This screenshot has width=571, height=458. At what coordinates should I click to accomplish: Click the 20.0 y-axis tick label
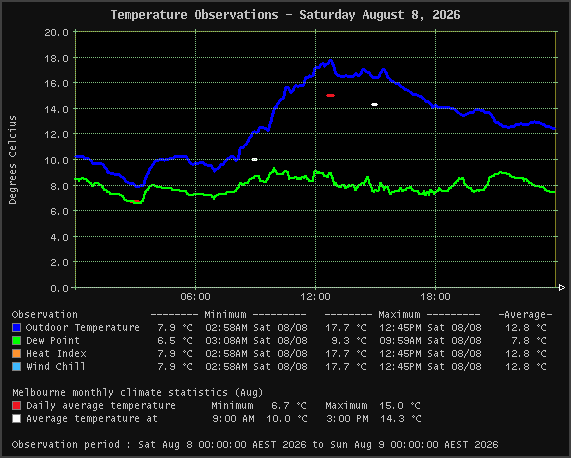point(56,32)
